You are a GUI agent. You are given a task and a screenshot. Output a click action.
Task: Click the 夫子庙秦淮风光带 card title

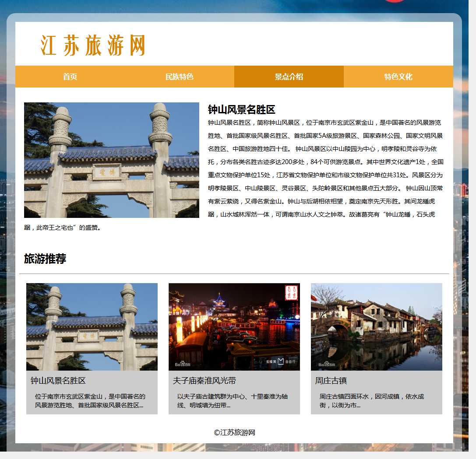[x=205, y=381]
